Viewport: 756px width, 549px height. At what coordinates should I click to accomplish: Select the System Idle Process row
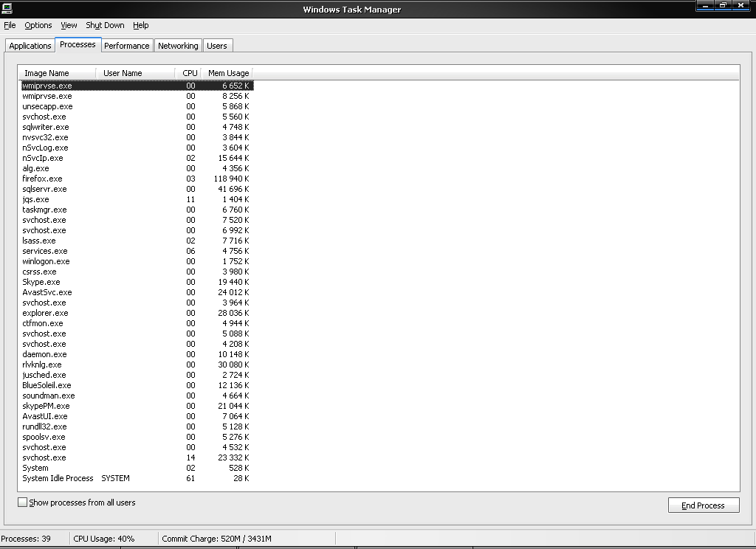[58, 478]
